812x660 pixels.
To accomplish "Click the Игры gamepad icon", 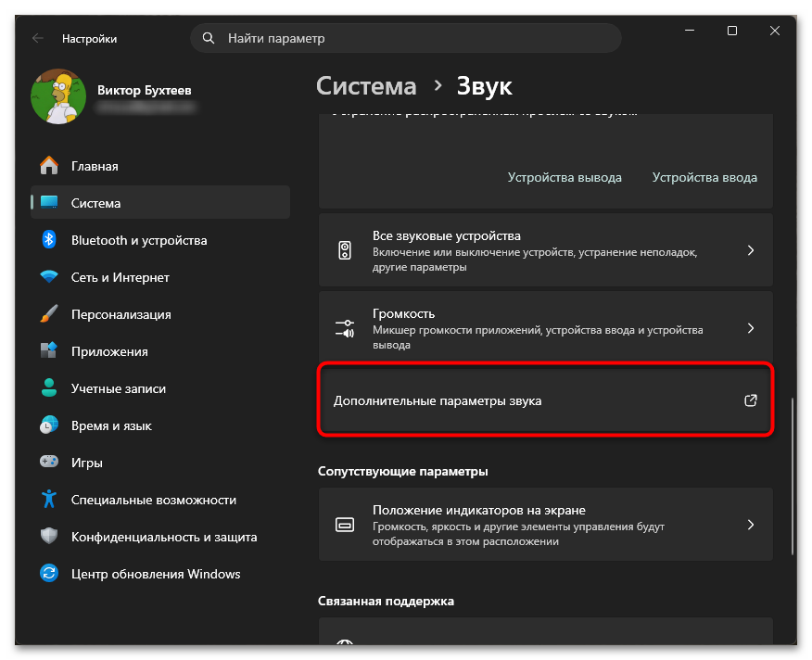I will (49, 462).
